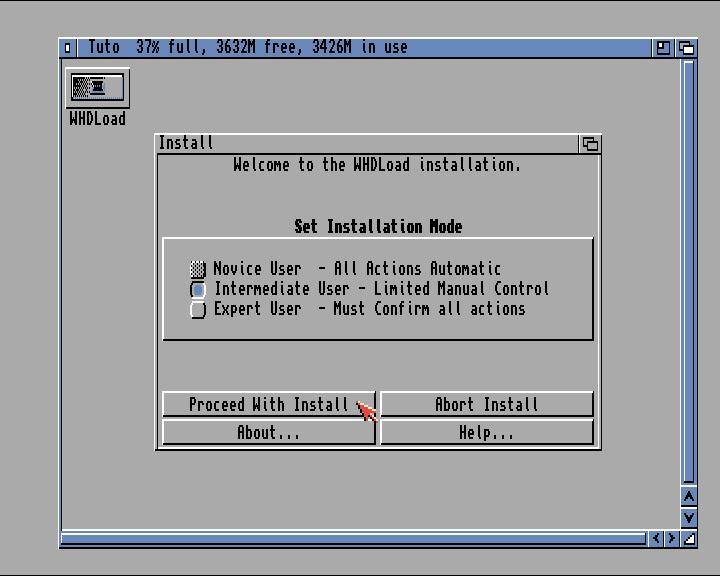The image size is (720, 576).
Task: Click the Tuto window title bar text
Action: pos(248,47)
